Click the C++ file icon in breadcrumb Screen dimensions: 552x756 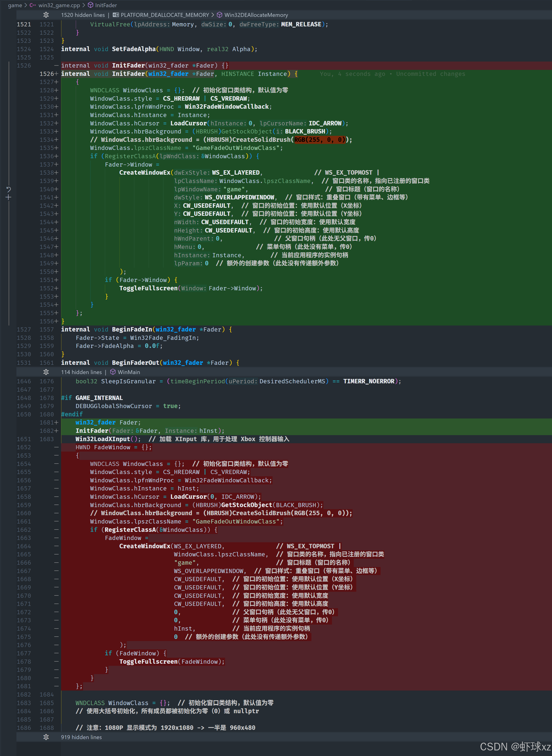[x=33, y=5]
